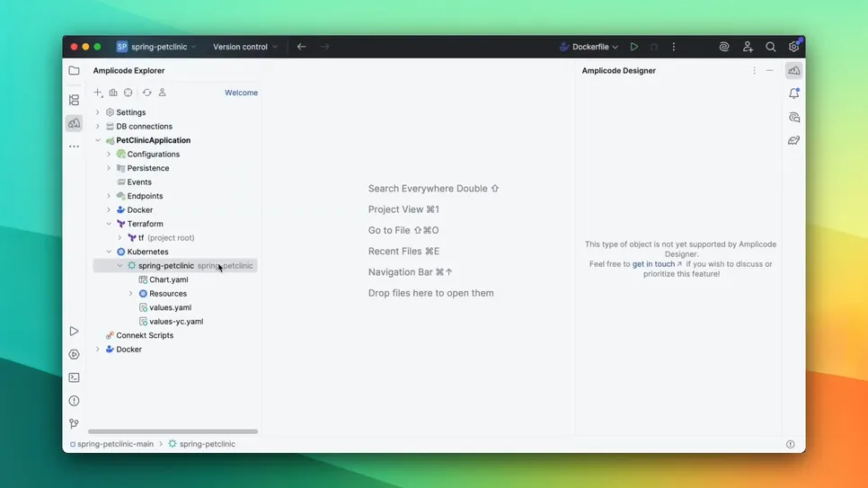Open the spring-petclinic project menu

point(157,47)
